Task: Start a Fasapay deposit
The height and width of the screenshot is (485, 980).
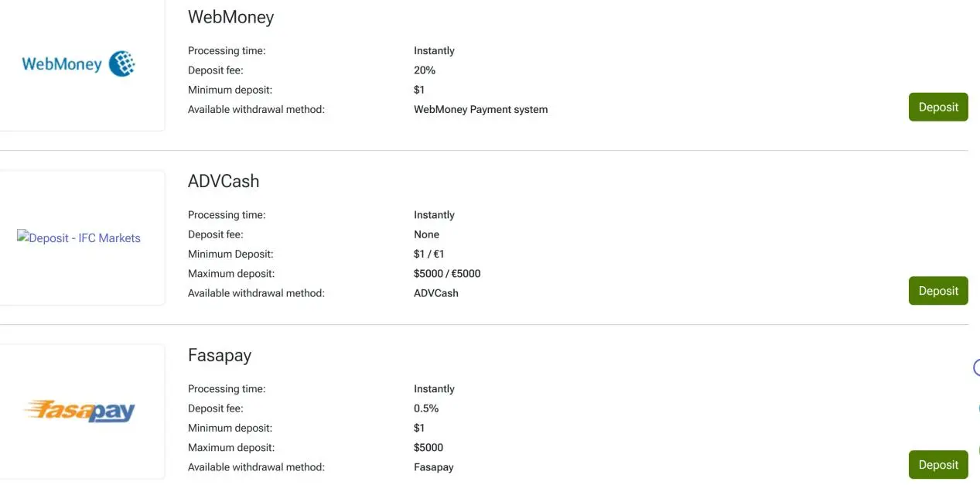Action: coord(938,465)
